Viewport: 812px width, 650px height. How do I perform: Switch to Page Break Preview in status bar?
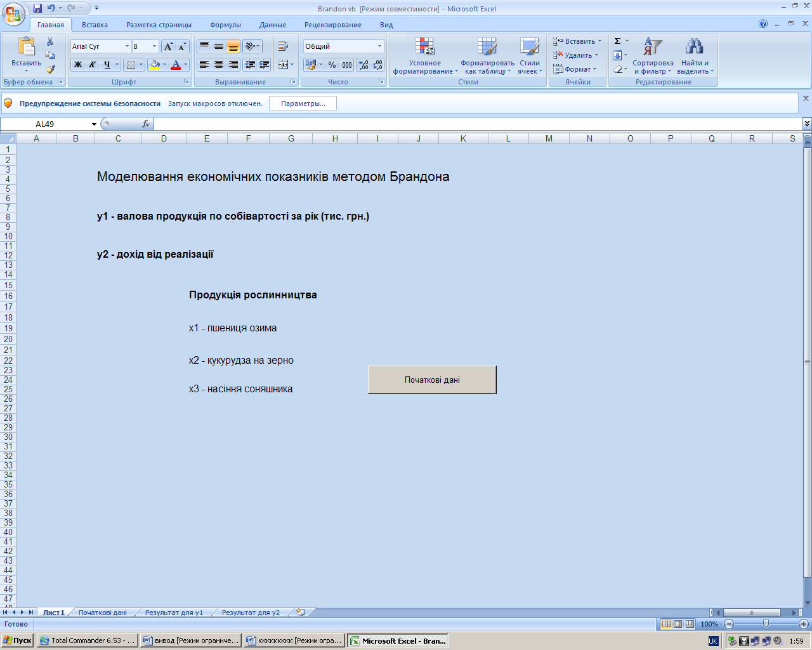coord(690,624)
